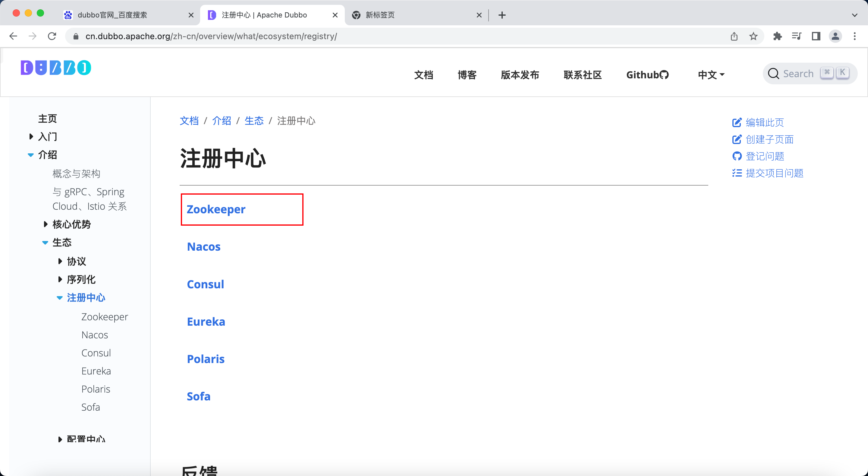The width and height of the screenshot is (868, 476).
Task: Click the Dubbo logo in header
Action: [56, 68]
